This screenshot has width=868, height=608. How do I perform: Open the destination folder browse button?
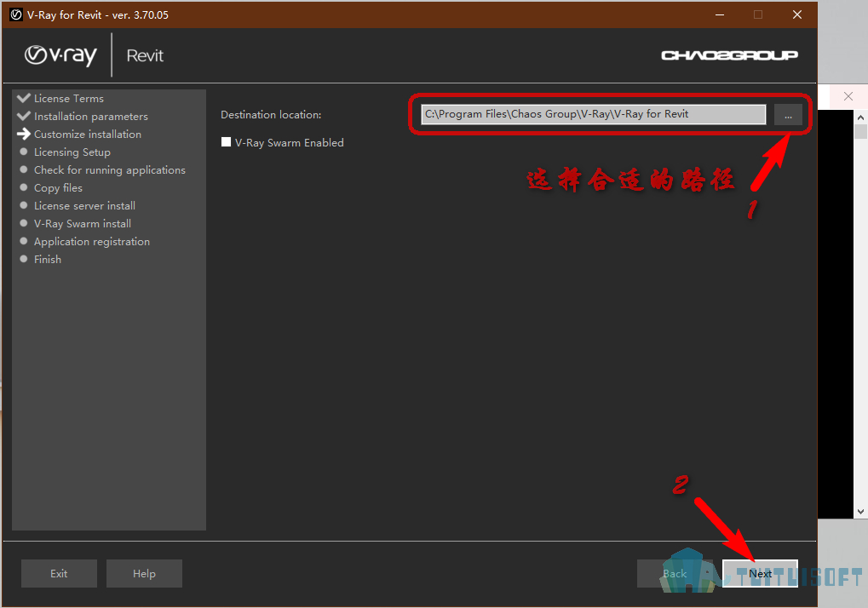(788, 115)
